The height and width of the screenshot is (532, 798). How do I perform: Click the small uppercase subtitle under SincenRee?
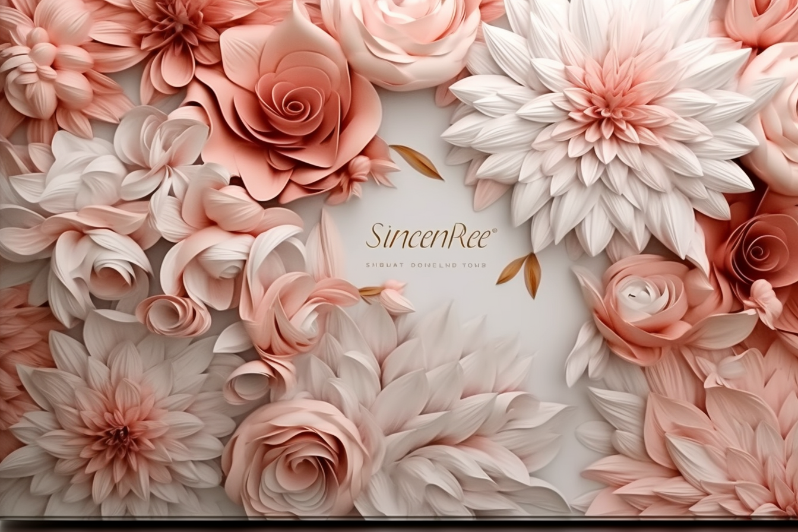pos(426,265)
